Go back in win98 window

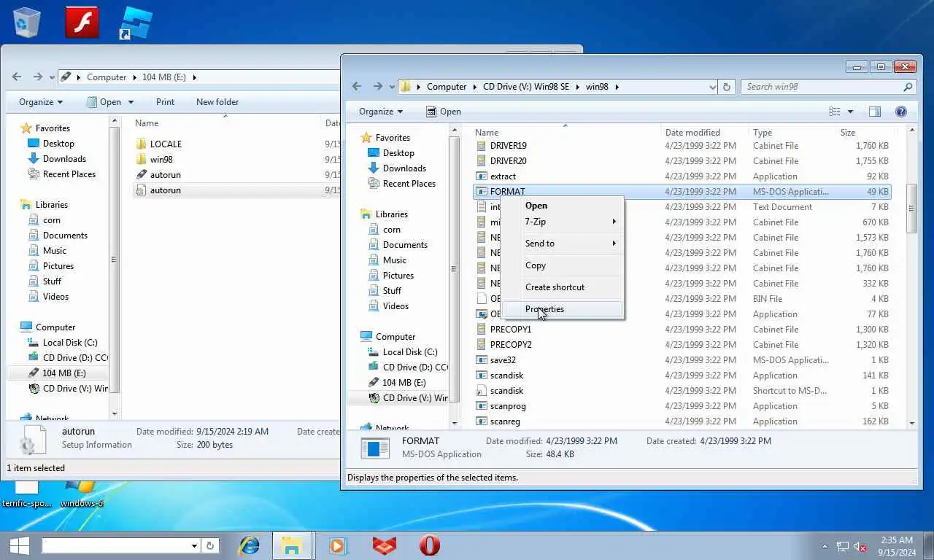357,86
